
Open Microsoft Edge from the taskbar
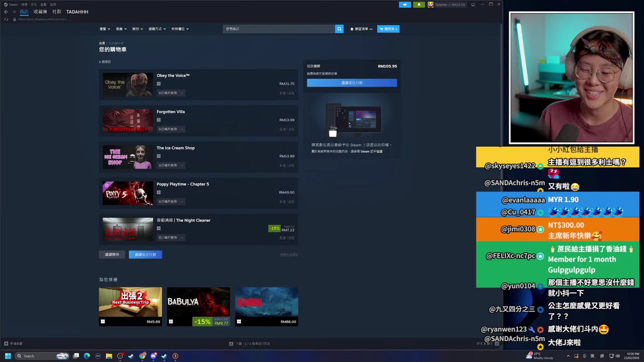click(x=87, y=356)
